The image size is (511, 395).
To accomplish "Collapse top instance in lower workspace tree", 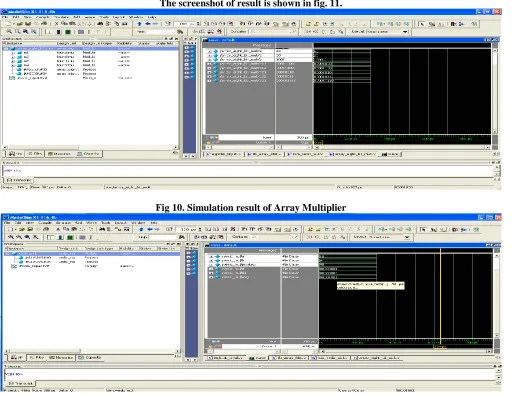I will [x=7, y=254].
